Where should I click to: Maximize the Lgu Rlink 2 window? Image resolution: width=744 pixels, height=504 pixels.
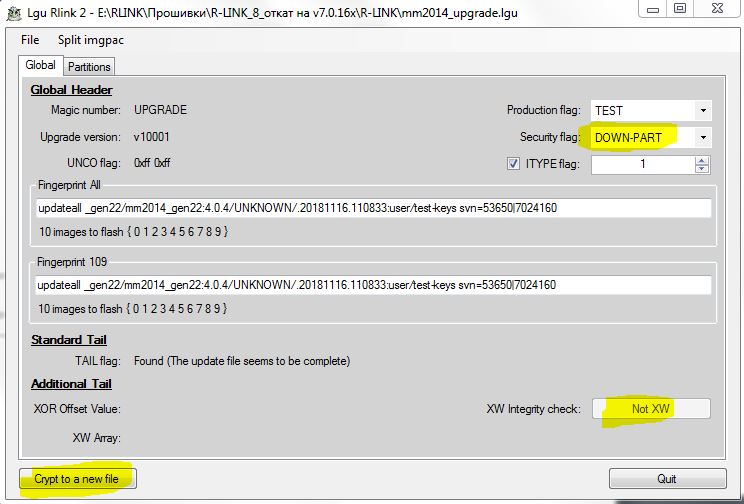coord(680,9)
